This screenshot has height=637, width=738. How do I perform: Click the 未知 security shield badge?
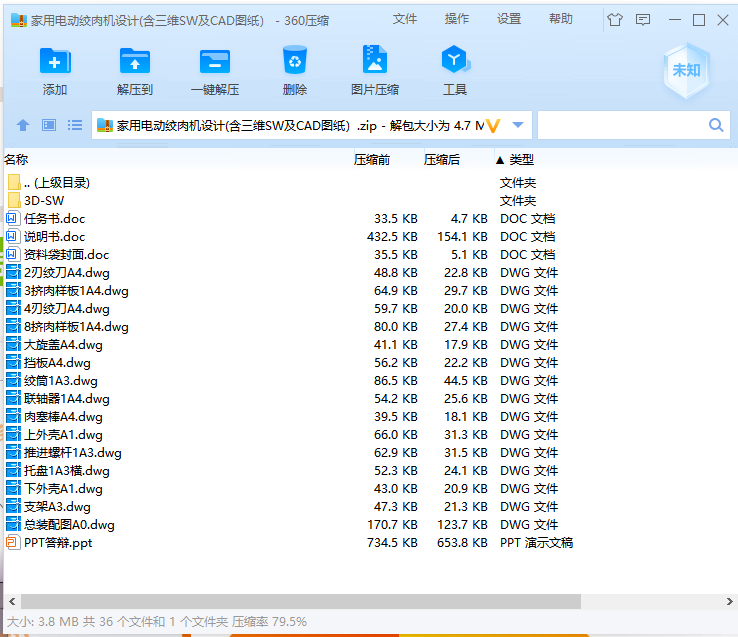tap(686, 71)
